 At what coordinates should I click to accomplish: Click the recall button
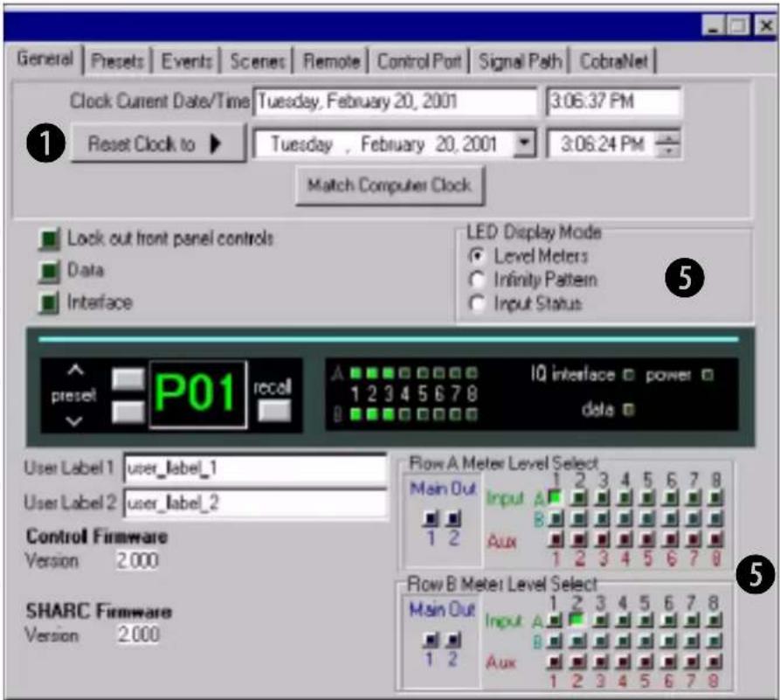click(274, 411)
